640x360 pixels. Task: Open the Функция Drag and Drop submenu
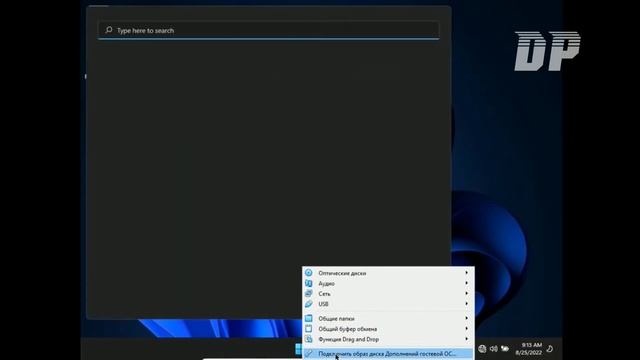388,339
